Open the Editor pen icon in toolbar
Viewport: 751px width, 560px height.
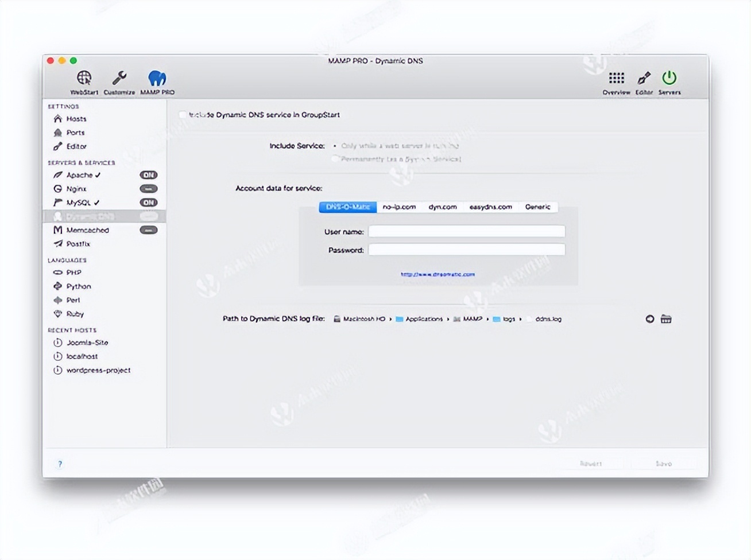(x=644, y=77)
